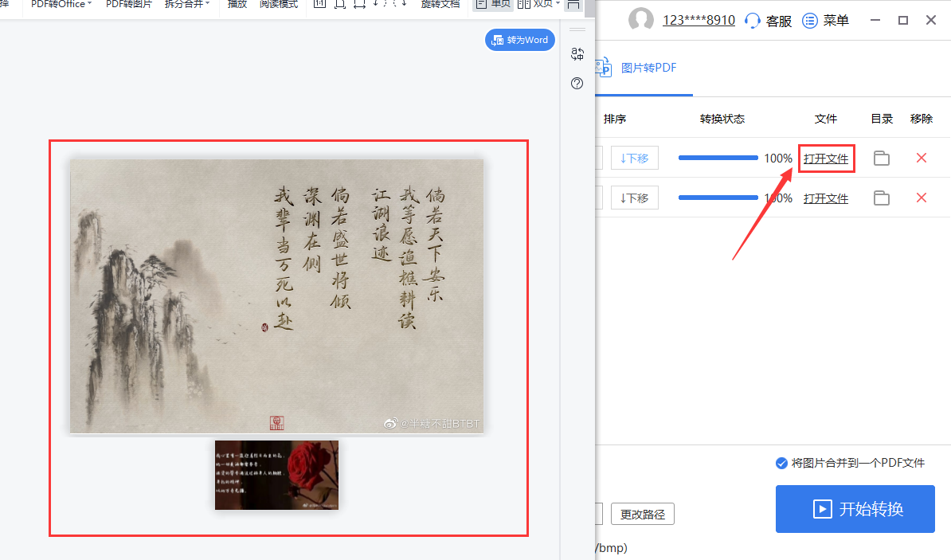
Task: Switch to 阅读模式
Action: pyautogui.click(x=279, y=4)
